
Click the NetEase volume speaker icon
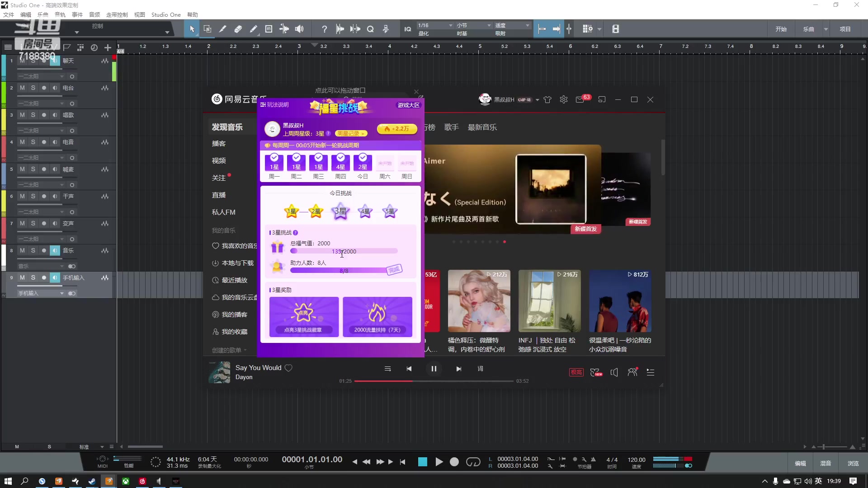(x=614, y=372)
